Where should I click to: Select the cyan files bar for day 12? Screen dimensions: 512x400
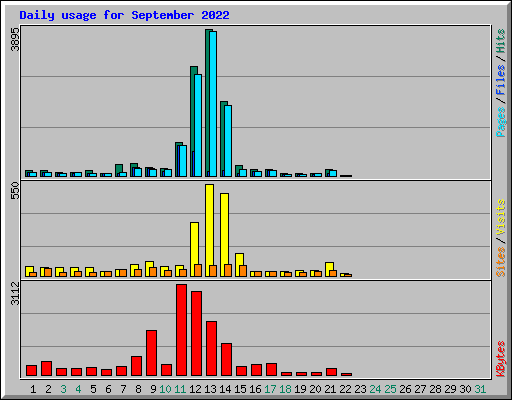pyautogui.click(x=198, y=125)
